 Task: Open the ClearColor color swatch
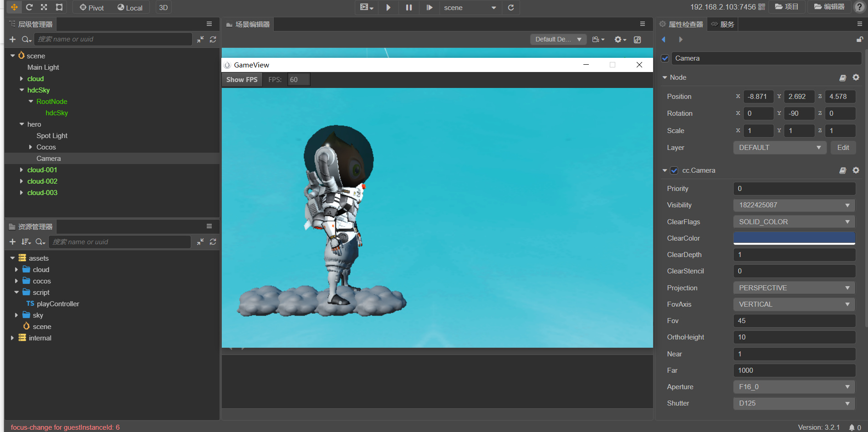tap(794, 238)
